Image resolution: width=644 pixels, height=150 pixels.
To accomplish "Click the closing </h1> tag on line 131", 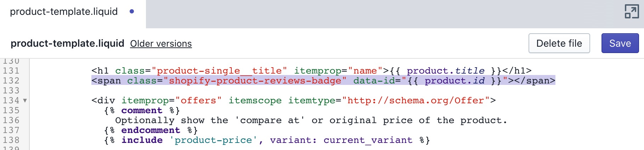I will (x=517, y=71).
